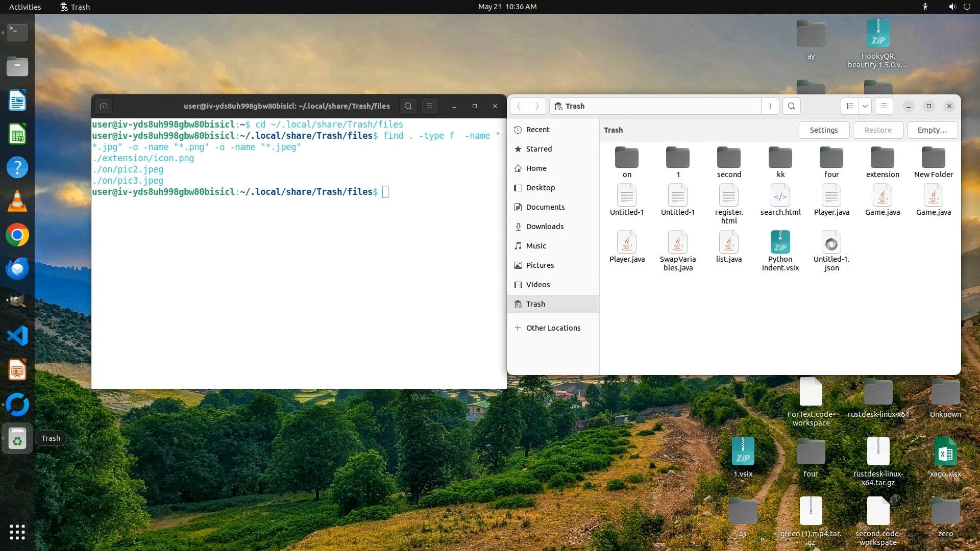
Task: Click the terminal search magnifier icon
Action: point(408,106)
